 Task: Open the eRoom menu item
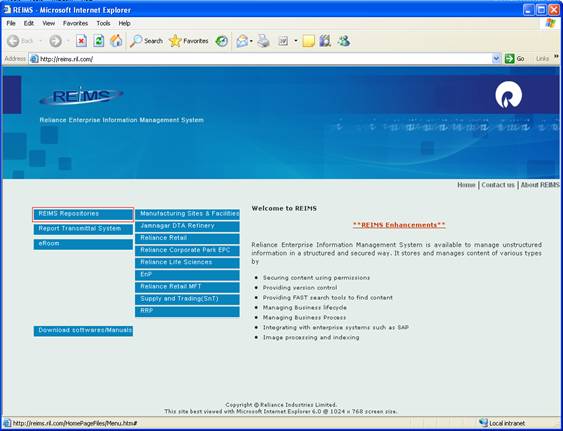pos(83,244)
